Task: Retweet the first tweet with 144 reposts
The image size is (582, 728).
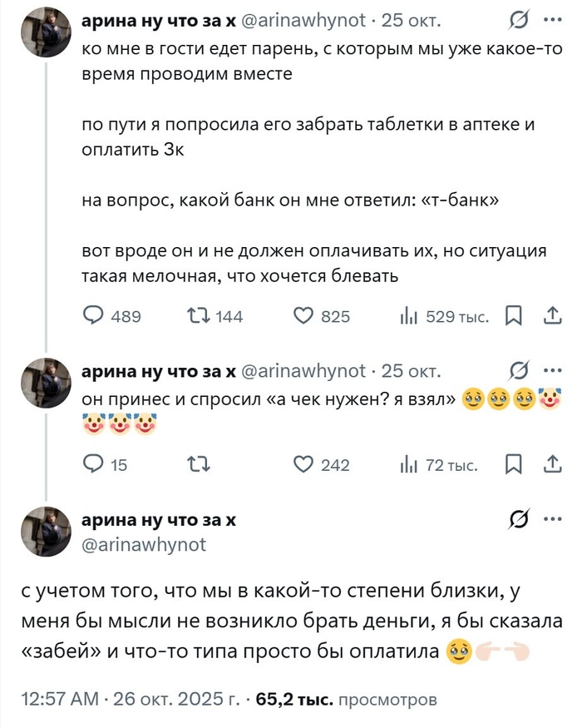Action: tap(198, 316)
